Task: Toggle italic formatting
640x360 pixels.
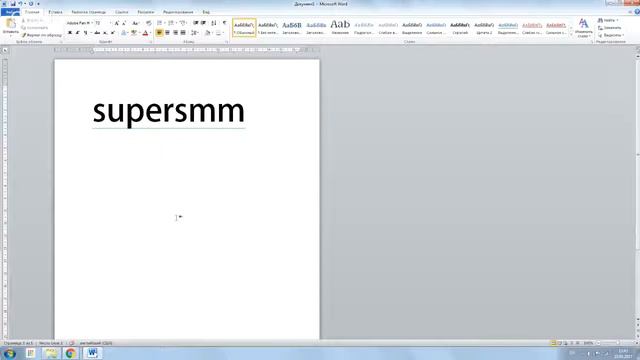Action: (78, 33)
